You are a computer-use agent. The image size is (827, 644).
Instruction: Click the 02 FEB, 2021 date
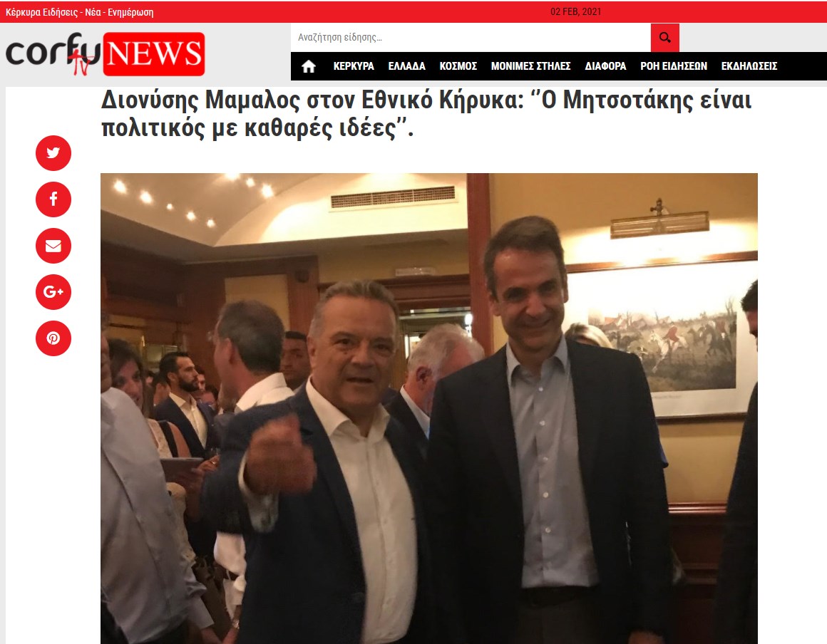point(575,11)
